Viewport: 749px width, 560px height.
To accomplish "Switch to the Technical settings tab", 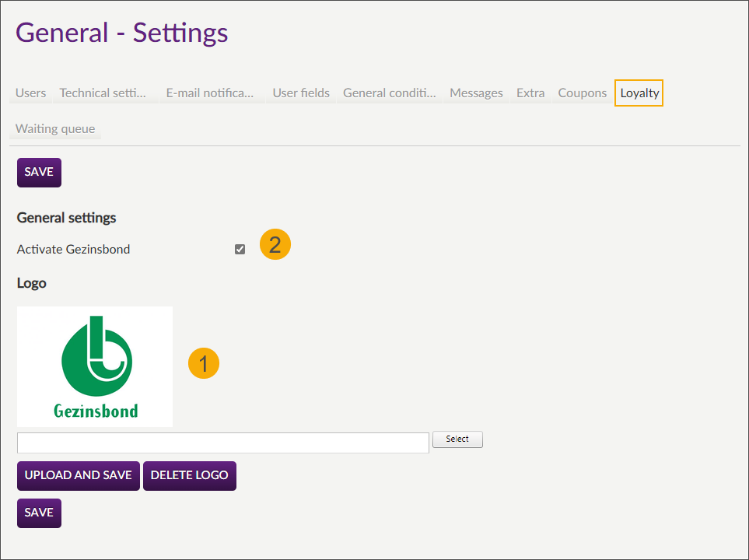I will tap(103, 93).
